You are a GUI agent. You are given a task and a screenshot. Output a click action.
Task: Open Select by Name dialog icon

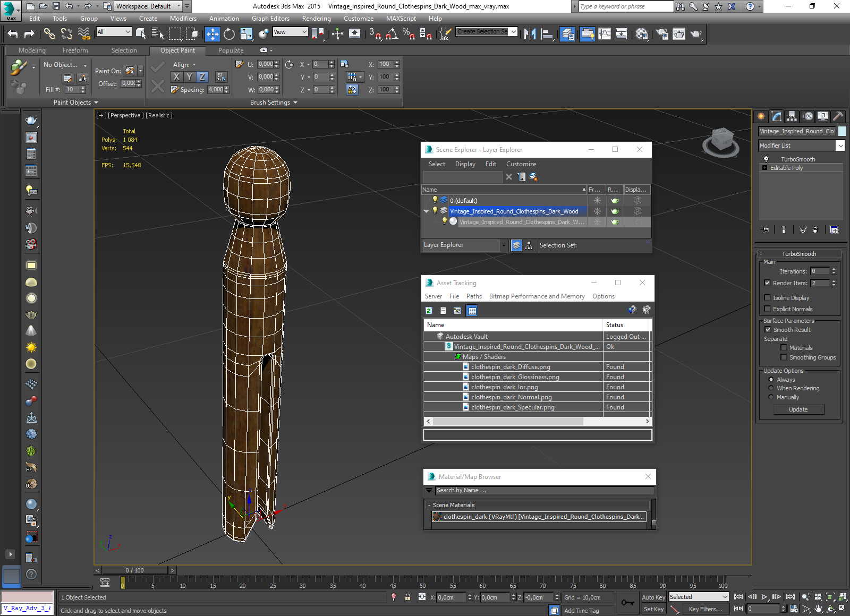coord(158,34)
